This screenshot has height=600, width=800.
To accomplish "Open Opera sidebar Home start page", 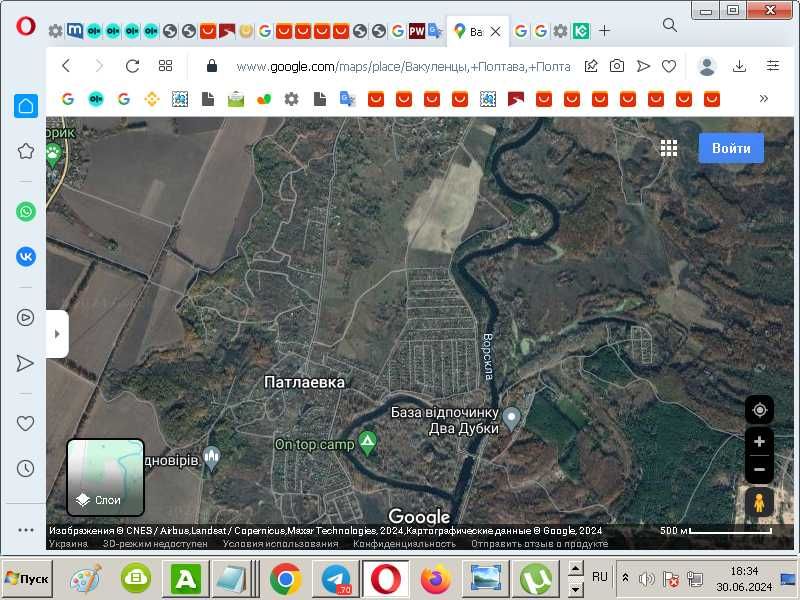I will click(x=26, y=106).
